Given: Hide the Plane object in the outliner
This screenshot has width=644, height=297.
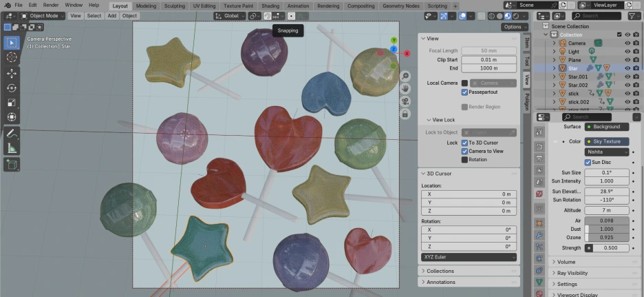Looking at the screenshot, I should pyautogui.click(x=627, y=60).
